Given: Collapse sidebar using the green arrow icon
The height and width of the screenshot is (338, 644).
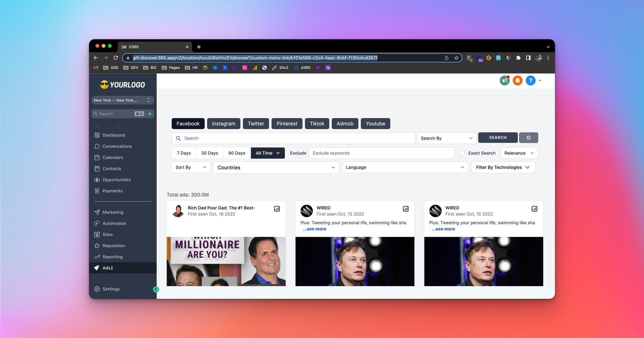Looking at the screenshot, I should click(x=156, y=289).
